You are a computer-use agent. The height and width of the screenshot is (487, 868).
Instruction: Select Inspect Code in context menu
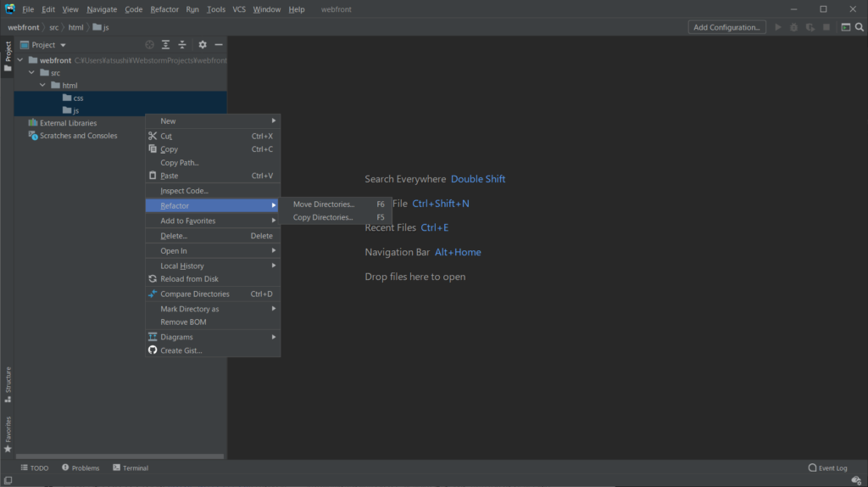[x=213, y=191]
